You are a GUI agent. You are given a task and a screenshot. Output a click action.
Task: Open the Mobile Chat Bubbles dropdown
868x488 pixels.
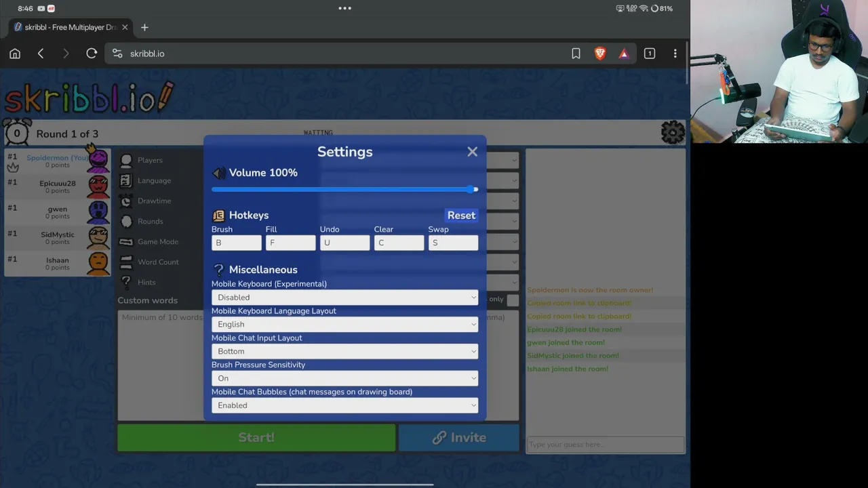[x=344, y=405]
